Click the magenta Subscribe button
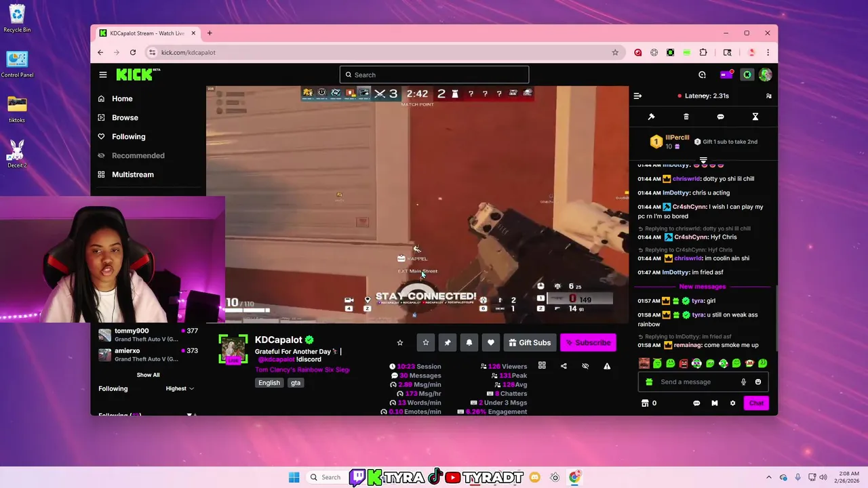The image size is (868, 488). point(588,342)
